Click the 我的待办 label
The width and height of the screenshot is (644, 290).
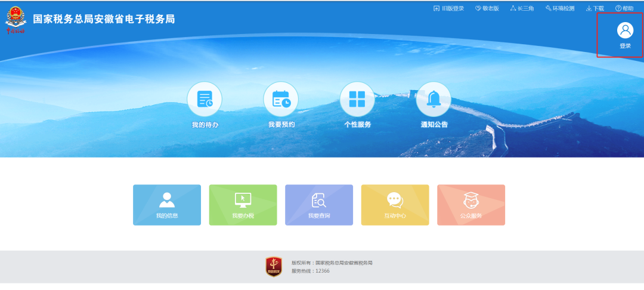click(x=205, y=125)
